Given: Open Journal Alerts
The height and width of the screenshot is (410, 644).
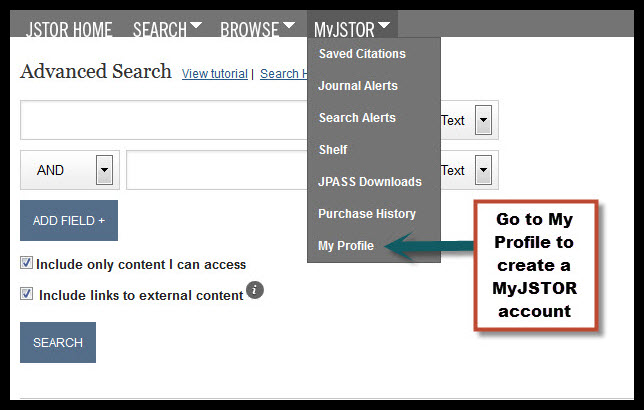Looking at the screenshot, I should point(358,85).
